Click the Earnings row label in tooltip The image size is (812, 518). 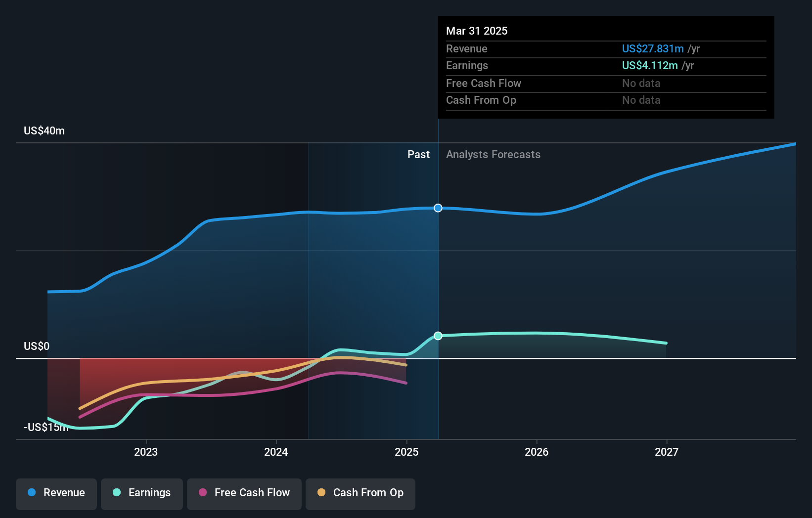pos(467,65)
